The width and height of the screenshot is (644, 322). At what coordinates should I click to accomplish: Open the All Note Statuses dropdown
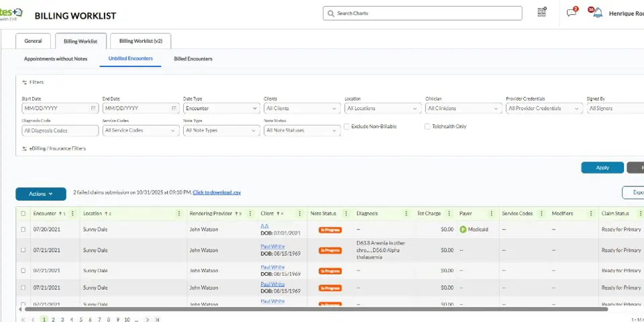pos(302,131)
